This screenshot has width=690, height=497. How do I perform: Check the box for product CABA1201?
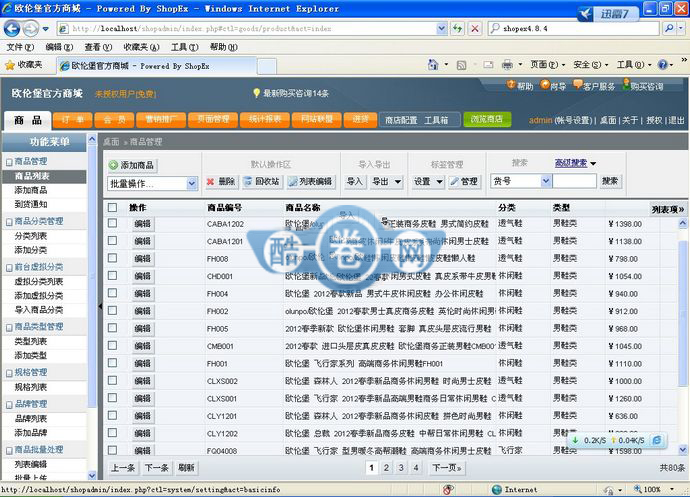tap(113, 241)
